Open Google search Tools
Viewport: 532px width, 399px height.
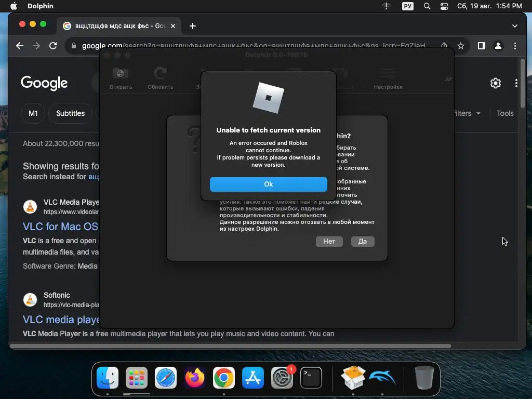pos(505,113)
